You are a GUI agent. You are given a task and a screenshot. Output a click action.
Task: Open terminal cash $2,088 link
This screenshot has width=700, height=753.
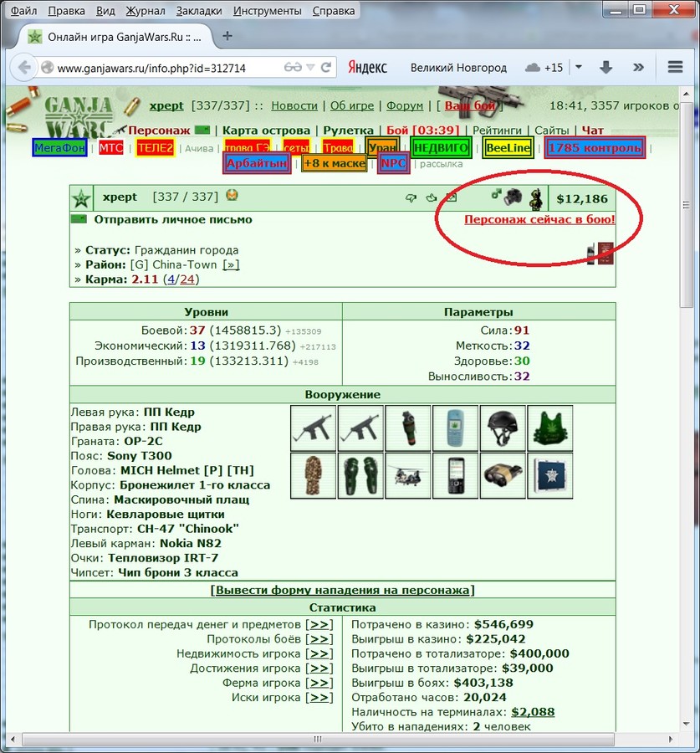533,712
